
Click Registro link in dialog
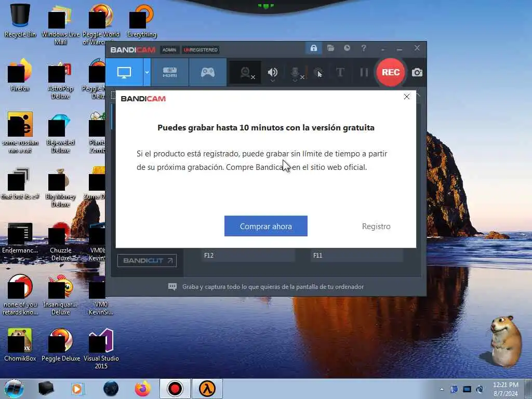[x=376, y=227]
